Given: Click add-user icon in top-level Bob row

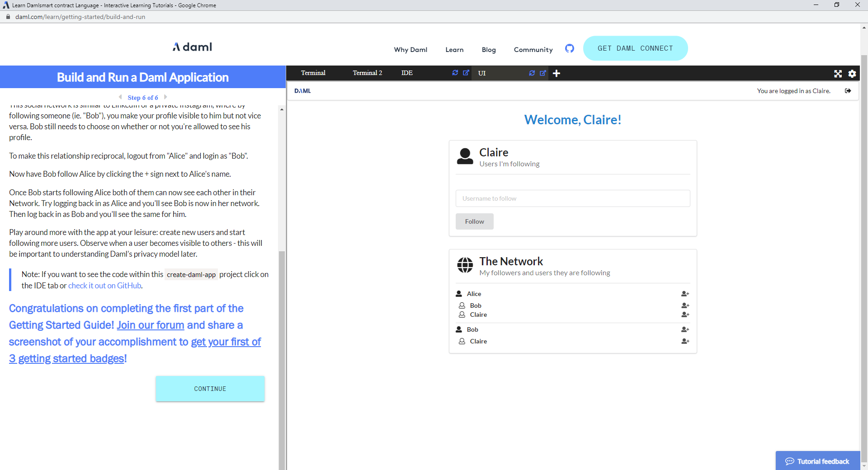Looking at the screenshot, I should [685, 329].
